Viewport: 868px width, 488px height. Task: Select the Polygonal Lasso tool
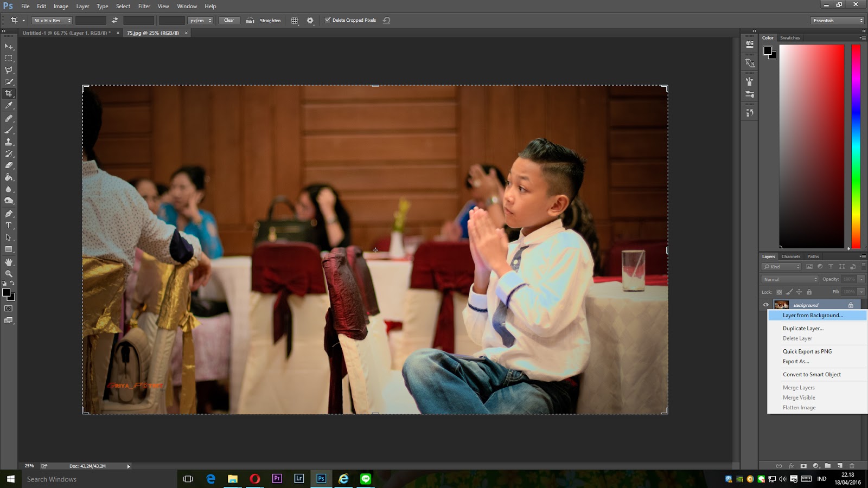(x=9, y=70)
